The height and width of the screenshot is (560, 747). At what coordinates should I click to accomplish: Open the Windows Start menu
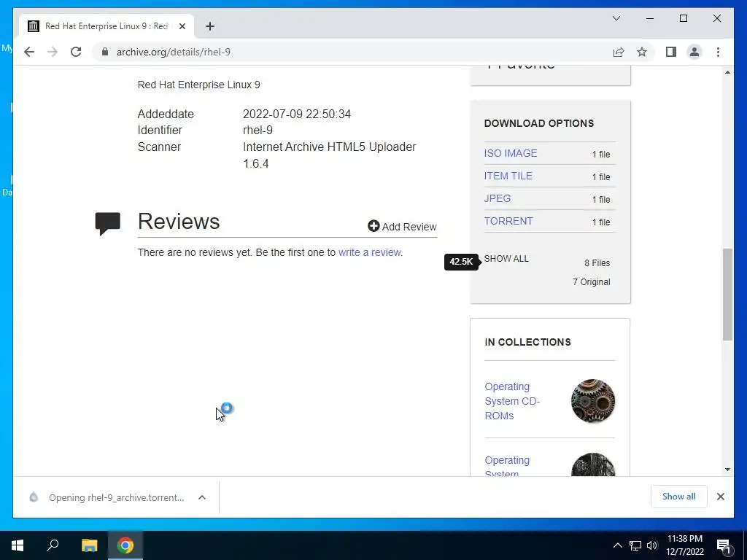[x=18, y=545]
